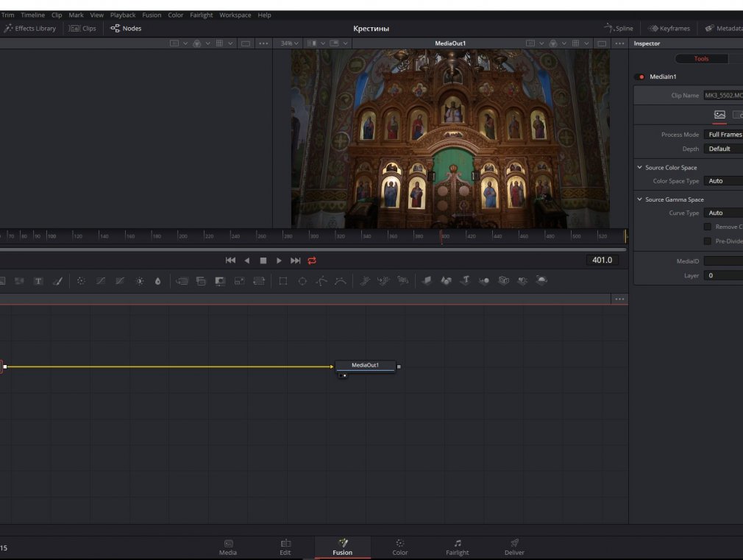The height and width of the screenshot is (560, 743).
Task: Open the Depth dropdown set to Default
Action: [723, 149]
